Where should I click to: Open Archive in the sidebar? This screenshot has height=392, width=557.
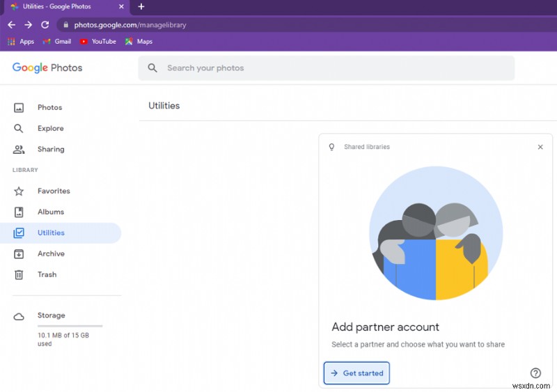click(51, 253)
